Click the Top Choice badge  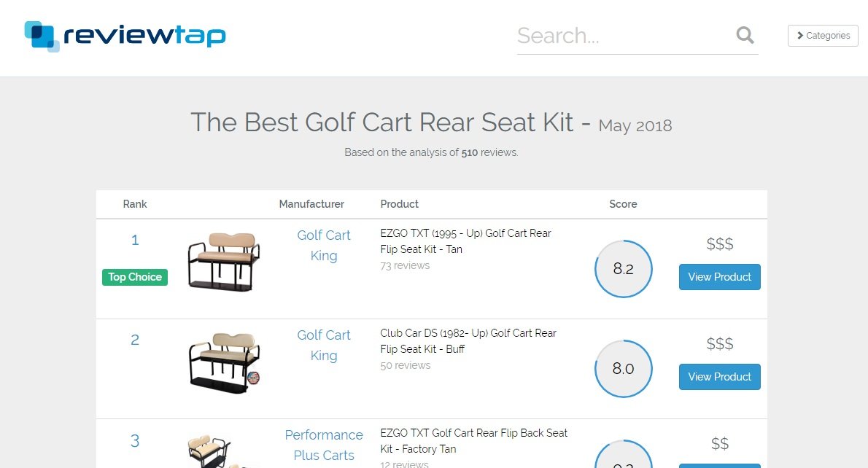click(134, 277)
